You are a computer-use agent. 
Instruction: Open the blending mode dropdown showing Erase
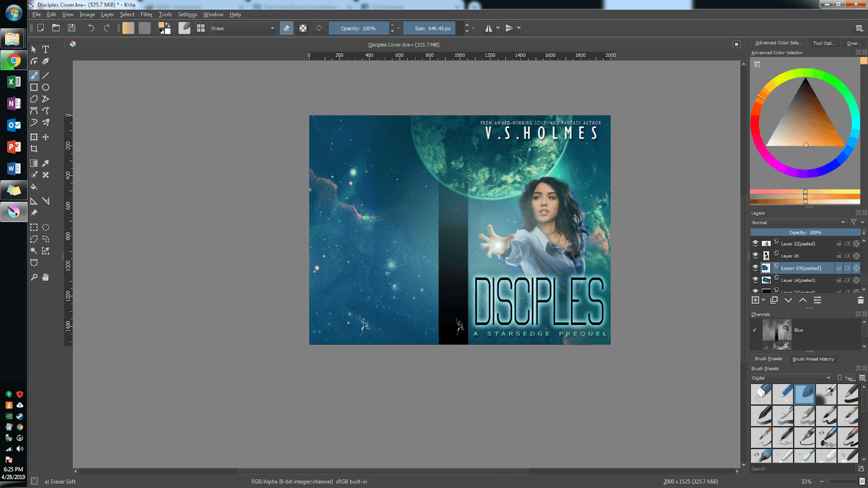coord(243,28)
